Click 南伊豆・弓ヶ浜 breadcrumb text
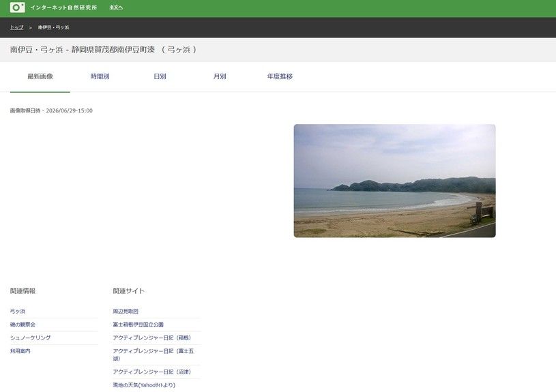The image size is (556, 392). pyautogui.click(x=53, y=27)
